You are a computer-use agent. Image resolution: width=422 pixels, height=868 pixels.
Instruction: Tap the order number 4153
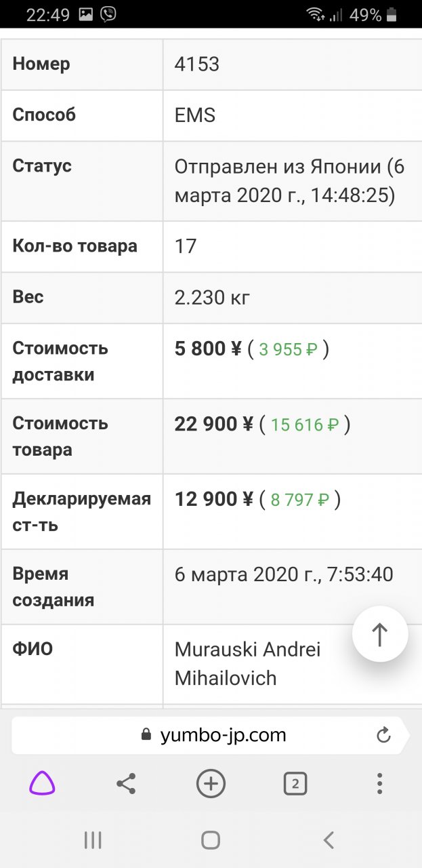click(197, 64)
